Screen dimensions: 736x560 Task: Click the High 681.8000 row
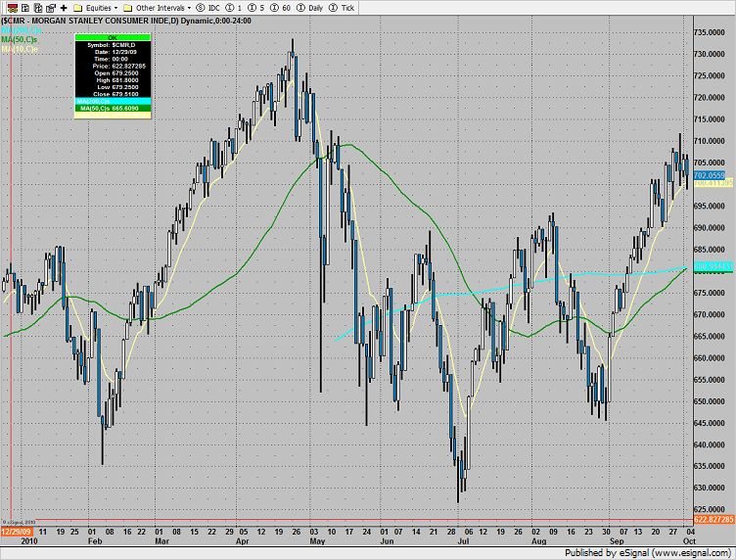pos(113,80)
